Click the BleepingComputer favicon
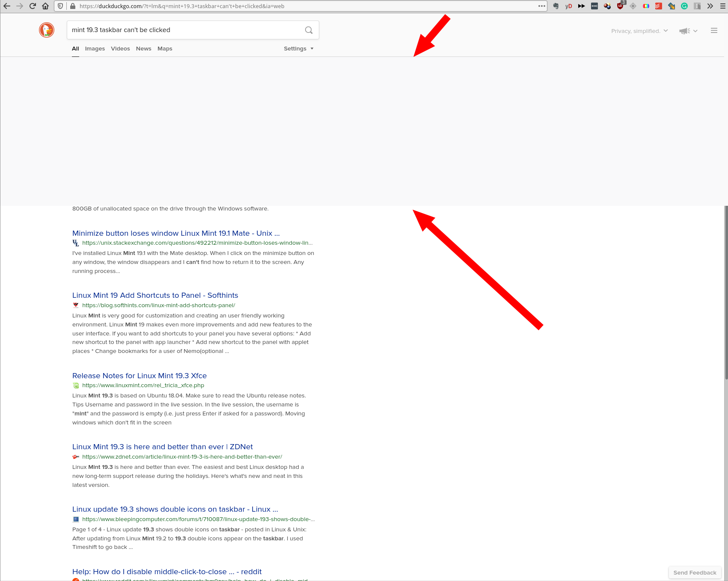The width and height of the screenshot is (728, 581). click(x=76, y=519)
